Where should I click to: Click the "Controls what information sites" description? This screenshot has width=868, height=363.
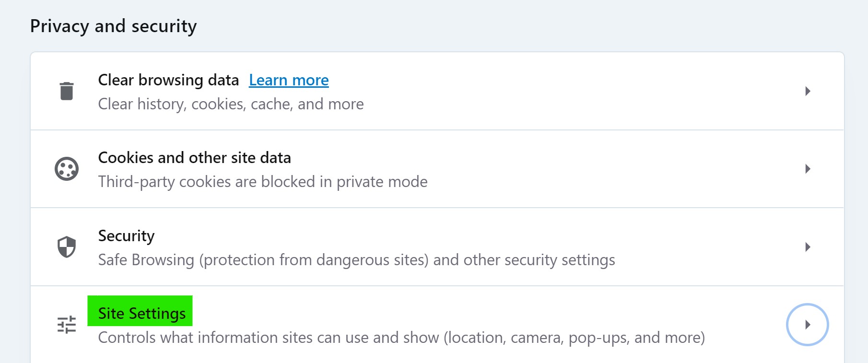tap(401, 338)
